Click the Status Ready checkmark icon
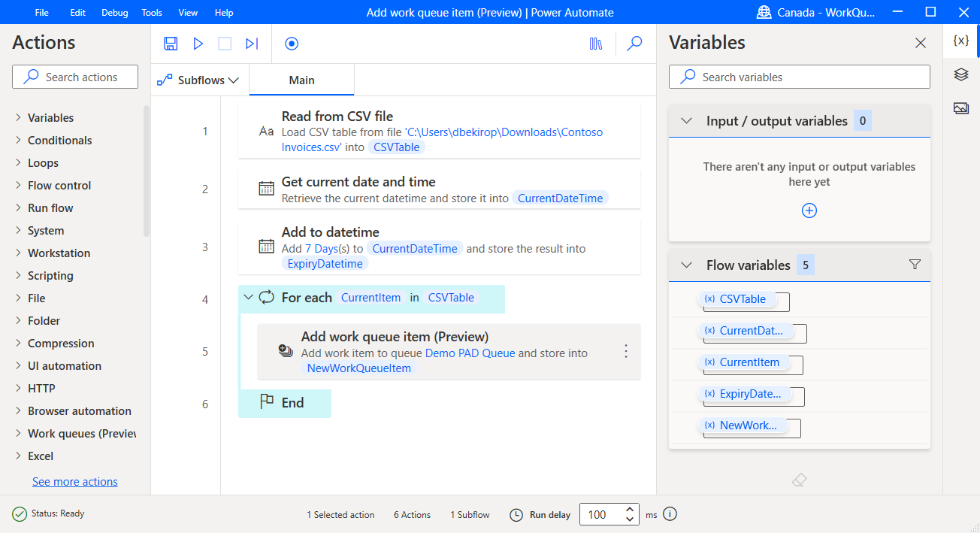The height and width of the screenshot is (533, 980). (20, 514)
